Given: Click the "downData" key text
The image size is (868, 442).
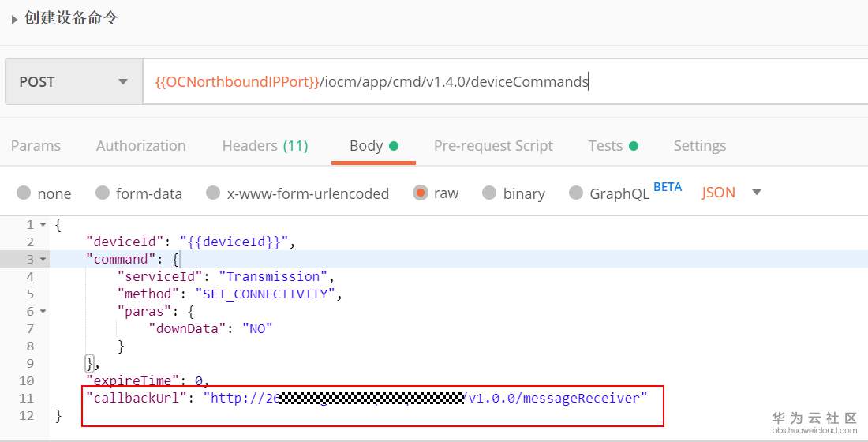Looking at the screenshot, I should tap(188, 328).
